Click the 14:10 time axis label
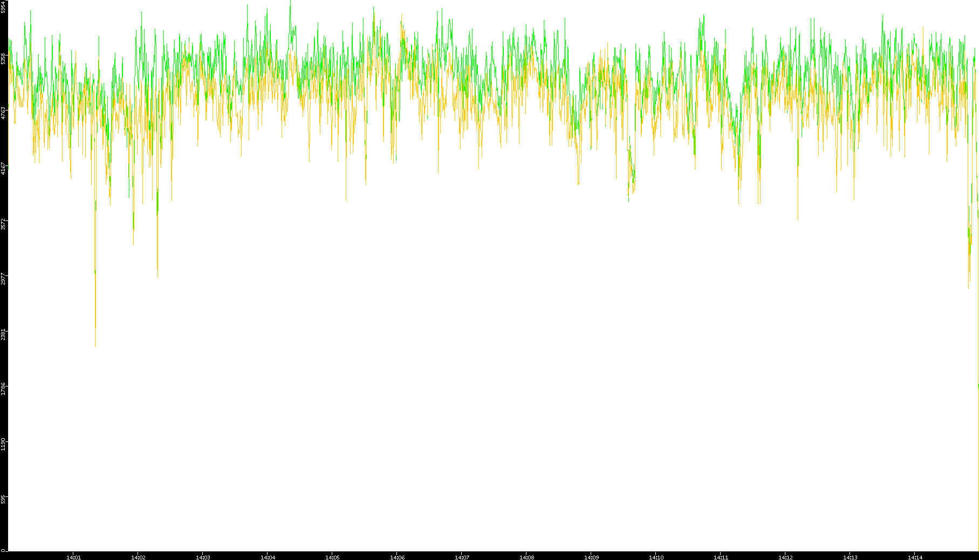Image resolution: width=979 pixels, height=560 pixels. pyautogui.click(x=656, y=557)
